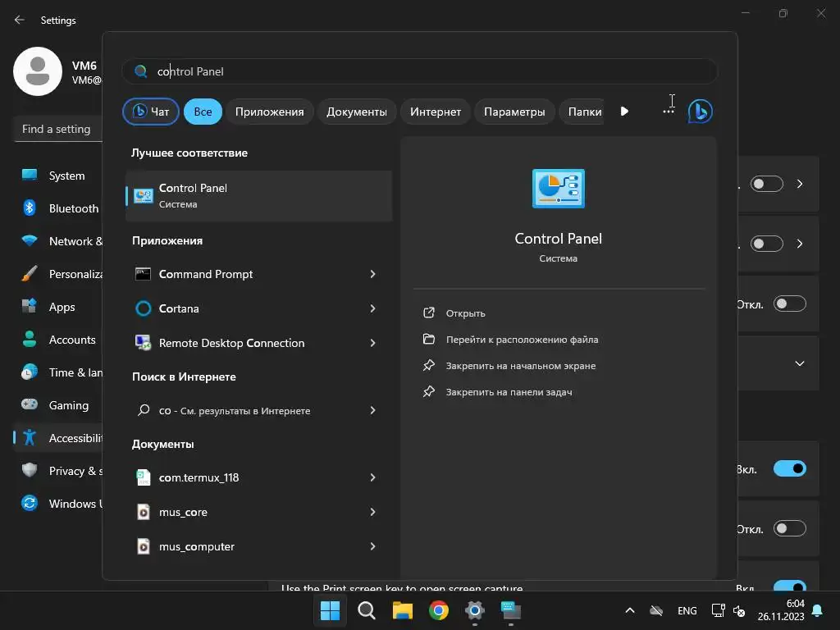Toggle the first Откл. switch
Screen dimensions: 840x630
click(x=790, y=304)
